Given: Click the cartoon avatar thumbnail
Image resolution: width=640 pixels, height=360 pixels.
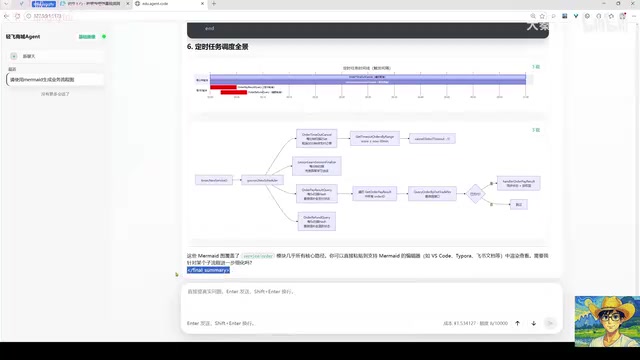Looking at the screenshot, I should 607,321.
